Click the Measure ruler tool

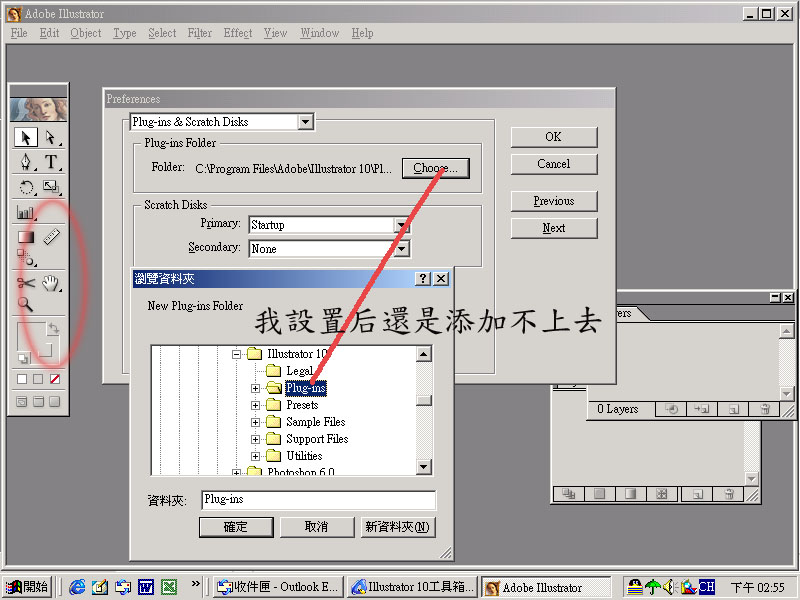click(51, 237)
